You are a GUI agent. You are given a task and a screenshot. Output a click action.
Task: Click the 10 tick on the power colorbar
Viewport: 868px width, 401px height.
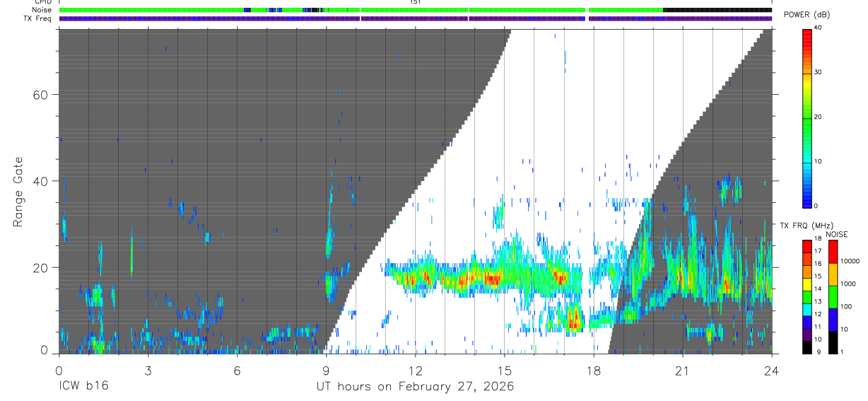coord(819,161)
